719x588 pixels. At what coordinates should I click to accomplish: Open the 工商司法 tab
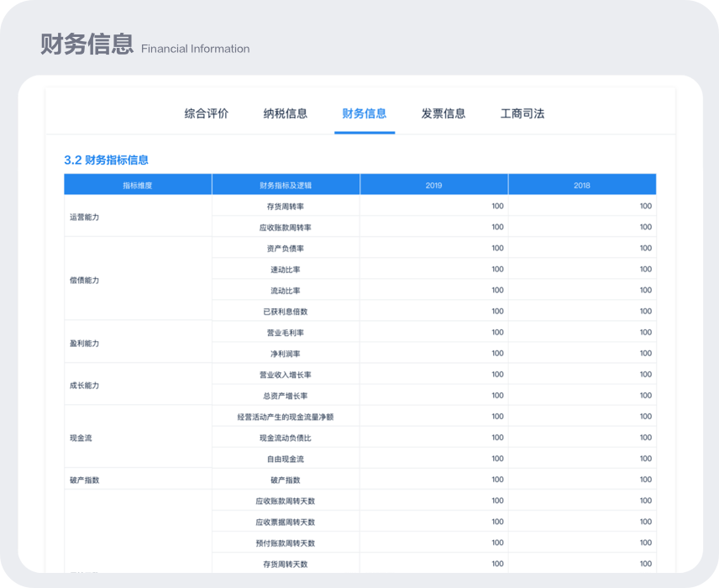(522, 113)
